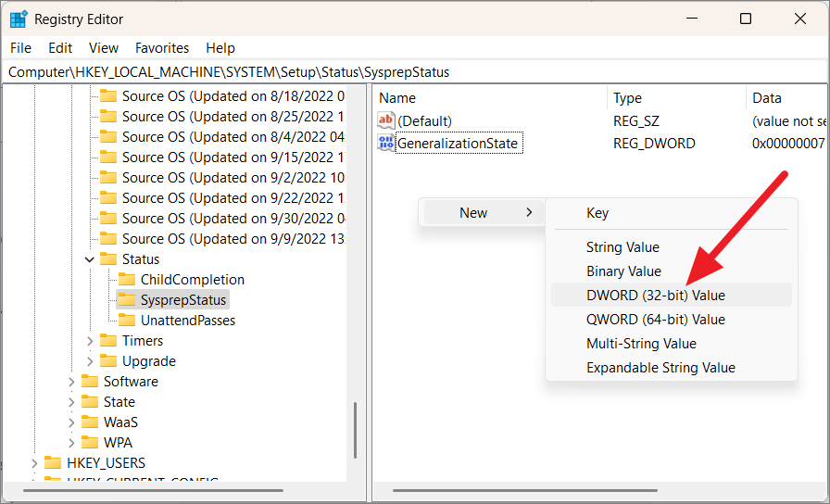
Task: Click folder icon of Source OS 9/15/2022
Action: coord(108,157)
